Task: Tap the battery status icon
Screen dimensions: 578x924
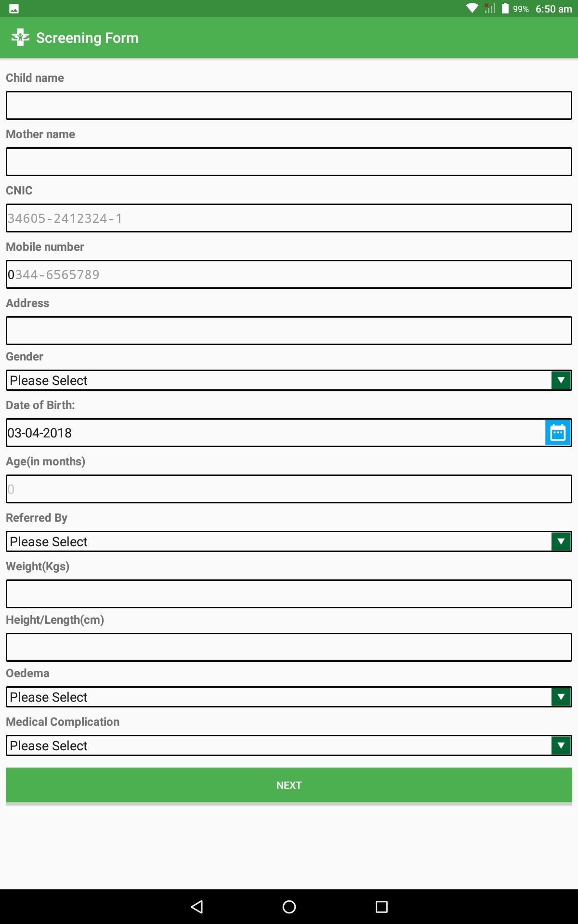Action: (505, 9)
